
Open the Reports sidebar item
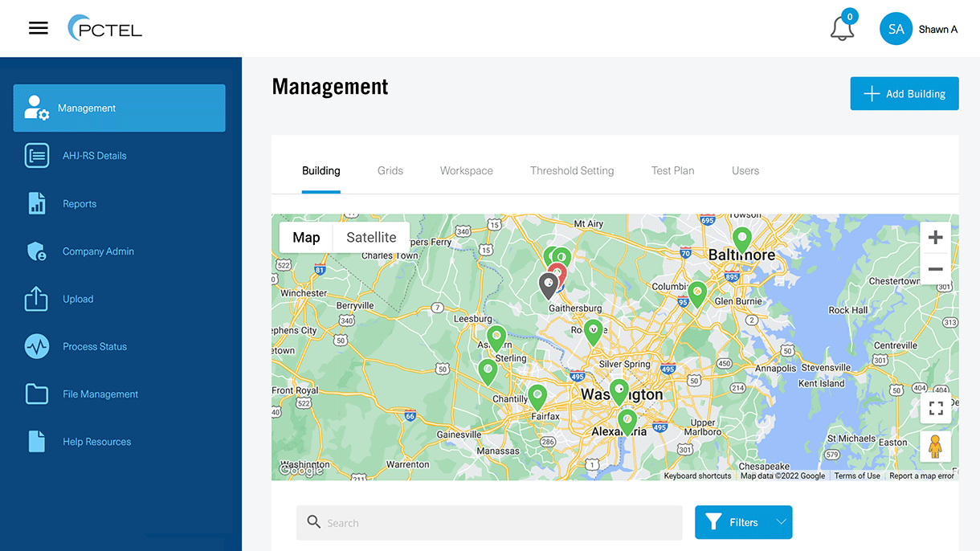click(x=79, y=204)
